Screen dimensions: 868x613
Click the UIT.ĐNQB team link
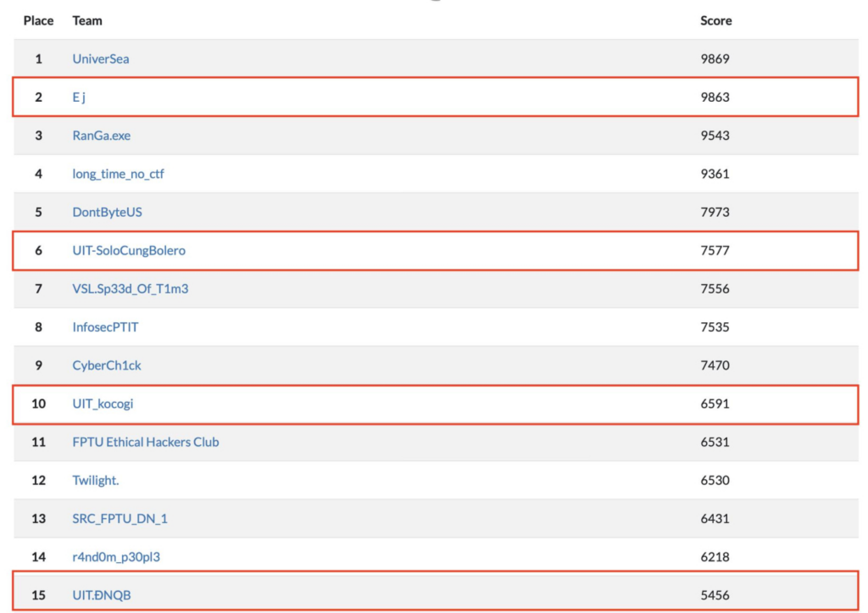[102, 595]
